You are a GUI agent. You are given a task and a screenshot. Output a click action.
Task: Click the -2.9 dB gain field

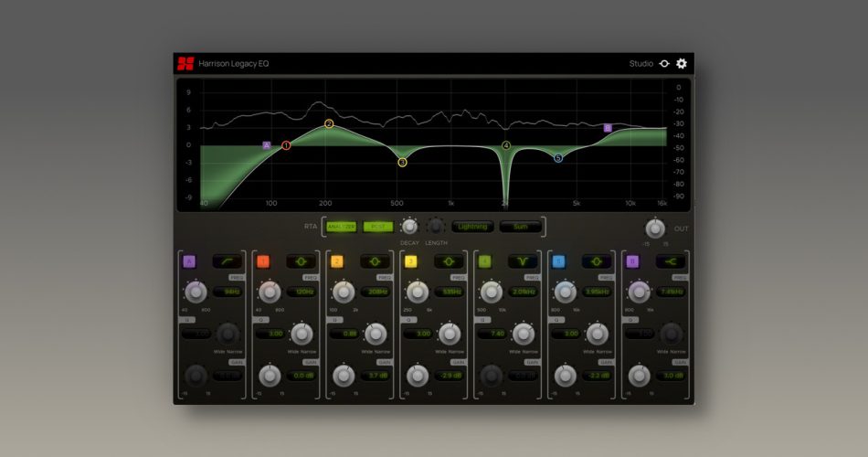point(450,376)
